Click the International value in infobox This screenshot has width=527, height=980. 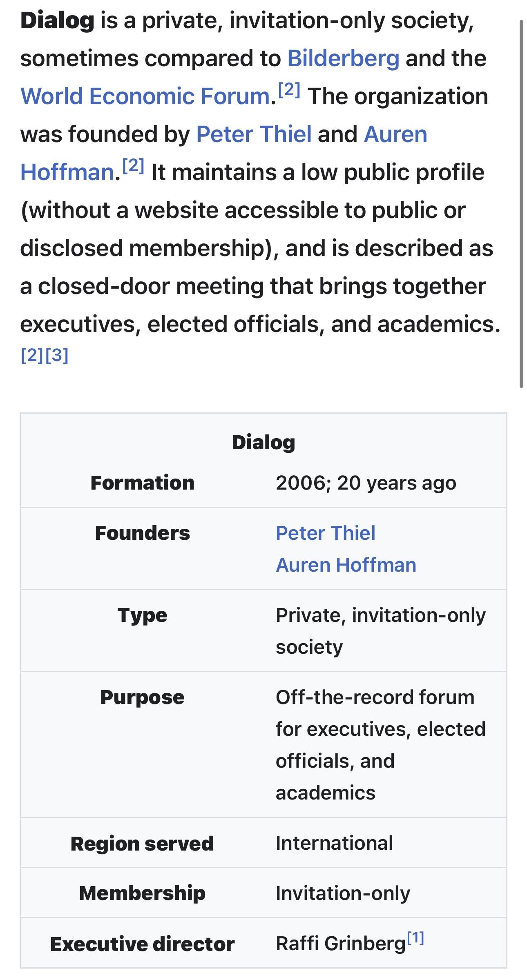coord(334,843)
